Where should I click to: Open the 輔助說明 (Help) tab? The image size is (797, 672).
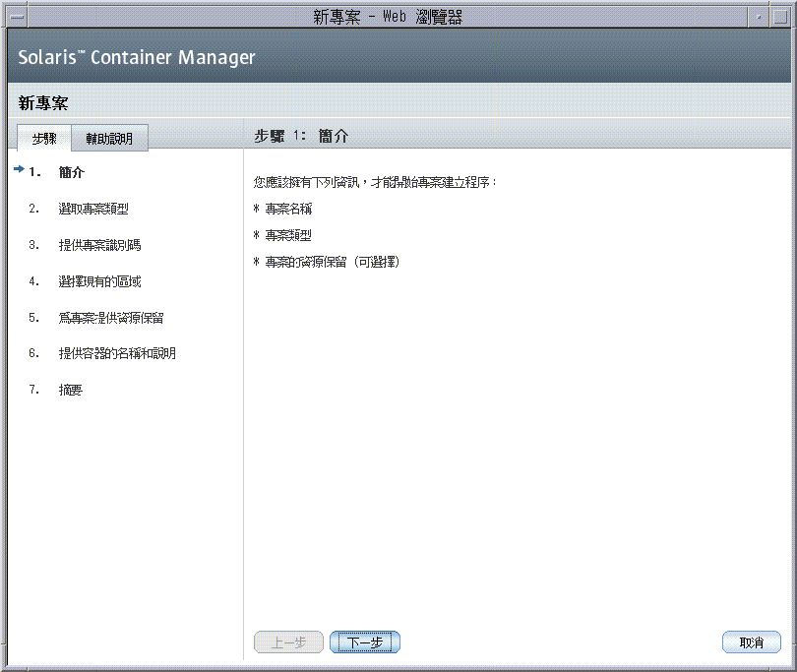tap(109, 139)
